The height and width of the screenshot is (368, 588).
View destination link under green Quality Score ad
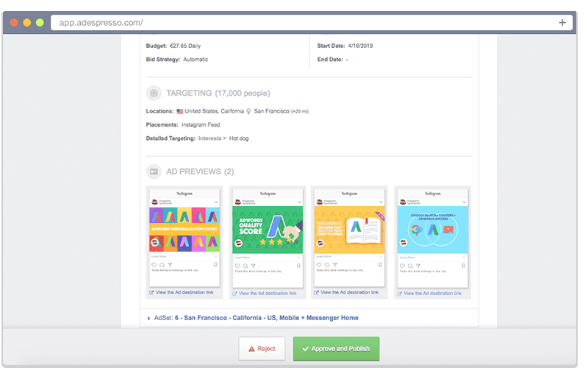268,293
